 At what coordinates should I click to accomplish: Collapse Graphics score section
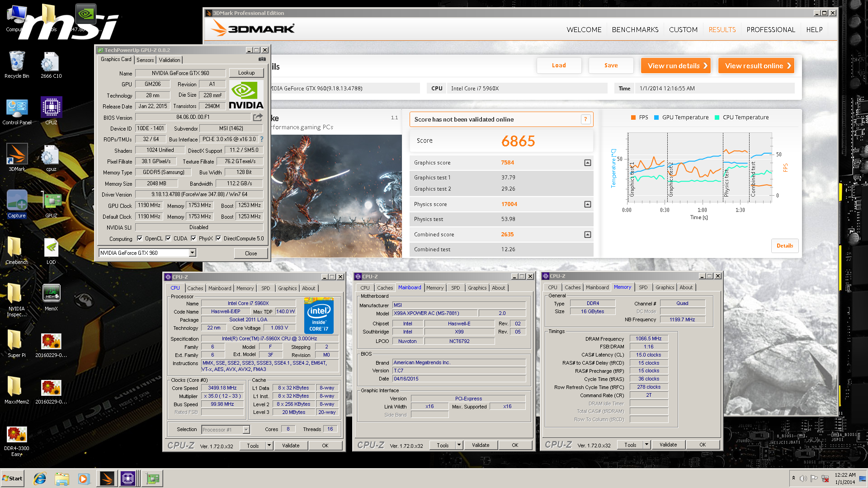pos(588,163)
